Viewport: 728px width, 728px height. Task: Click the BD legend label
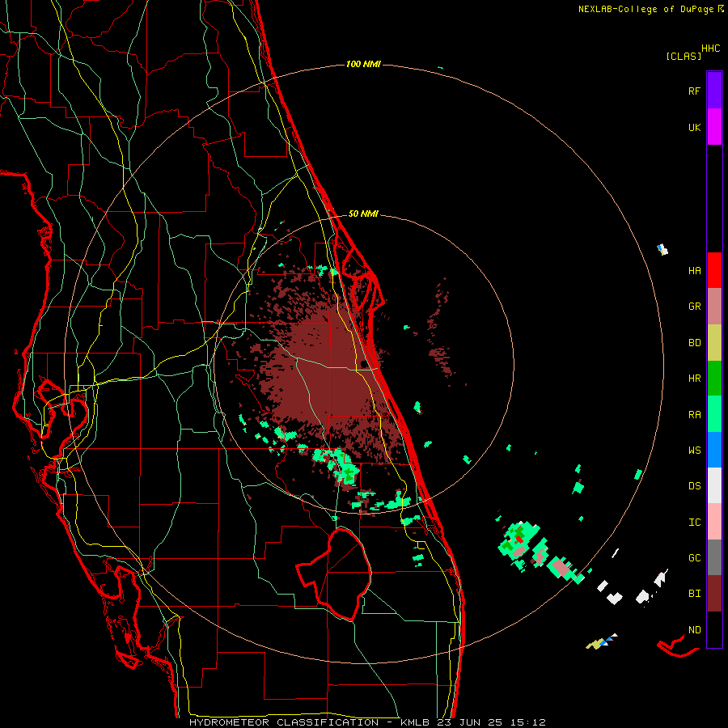tap(694, 343)
